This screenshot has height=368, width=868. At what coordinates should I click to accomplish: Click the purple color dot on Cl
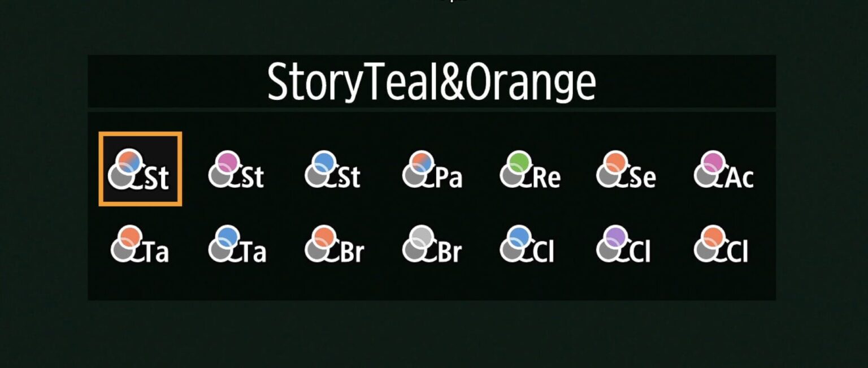coord(615,236)
